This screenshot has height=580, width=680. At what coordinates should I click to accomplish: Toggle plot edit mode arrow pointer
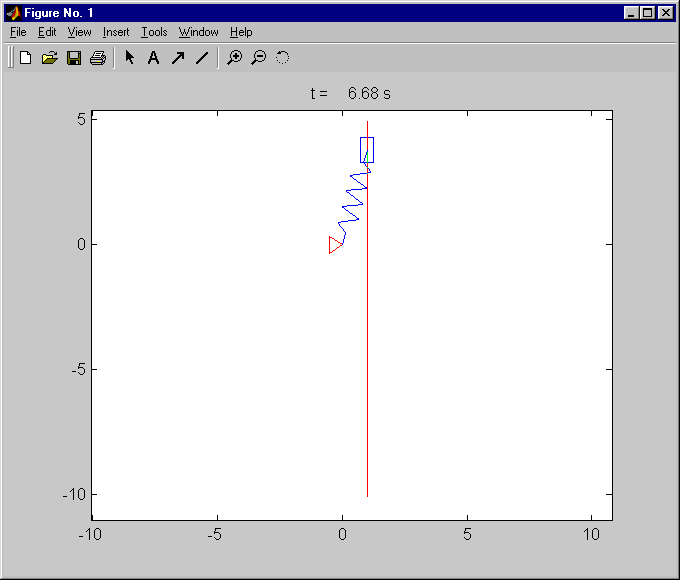[x=130, y=58]
